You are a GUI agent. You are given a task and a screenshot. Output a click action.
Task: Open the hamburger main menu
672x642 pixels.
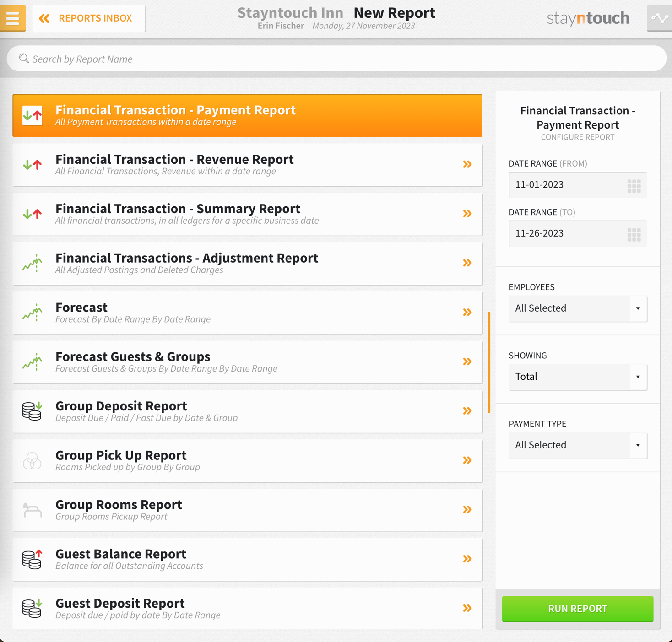[x=12, y=18]
